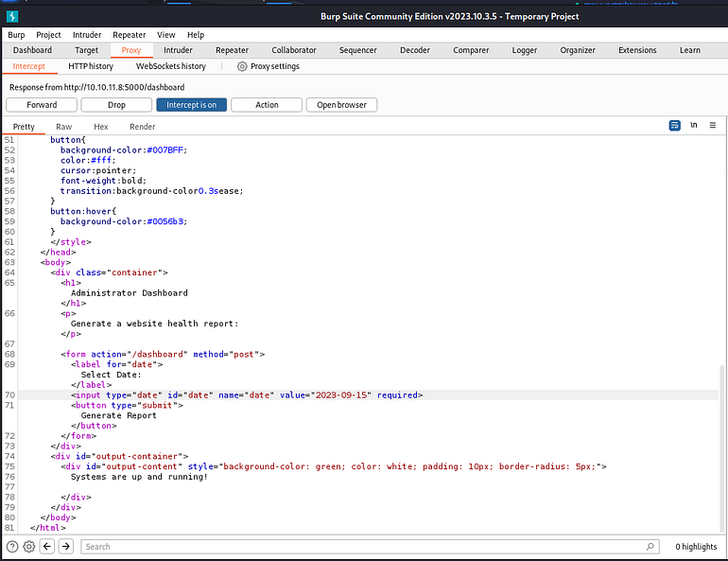The height and width of the screenshot is (561, 728).
Task: Go to next search match arrow
Action: point(66,546)
